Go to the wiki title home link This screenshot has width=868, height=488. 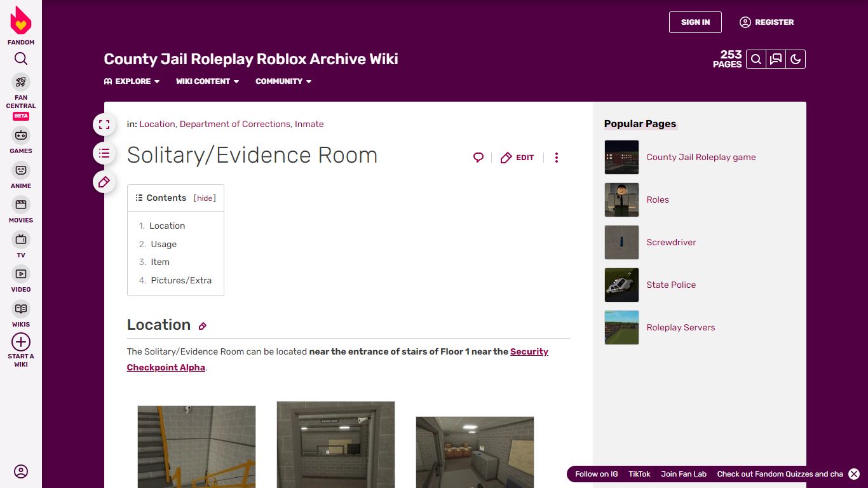point(251,59)
